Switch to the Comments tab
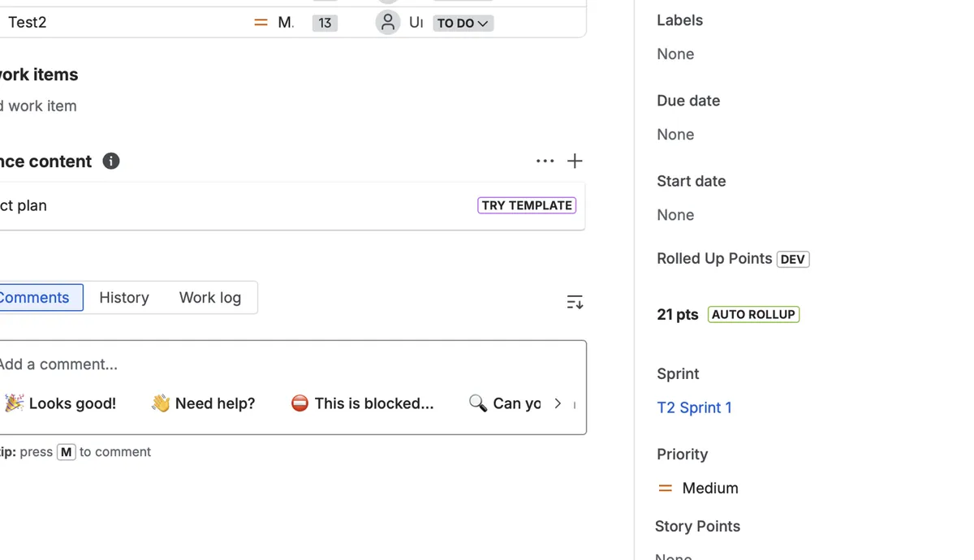This screenshot has width=974, height=560. coord(34,297)
